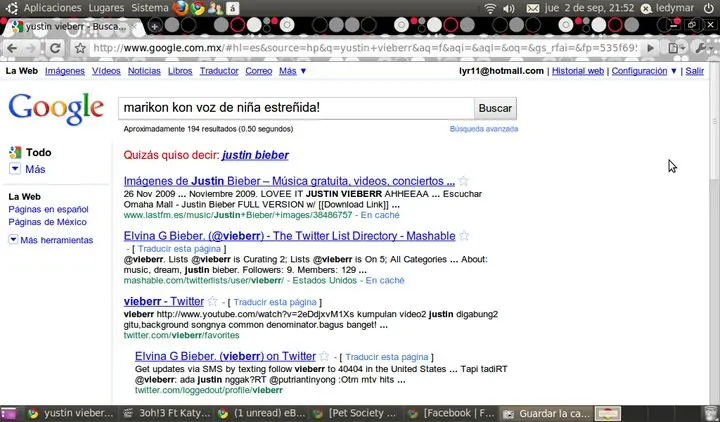Click the Buscar search button

point(495,108)
